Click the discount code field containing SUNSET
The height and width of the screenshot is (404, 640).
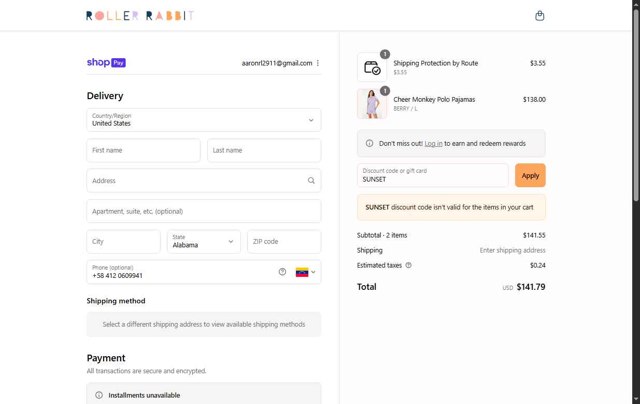coord(433,175)
